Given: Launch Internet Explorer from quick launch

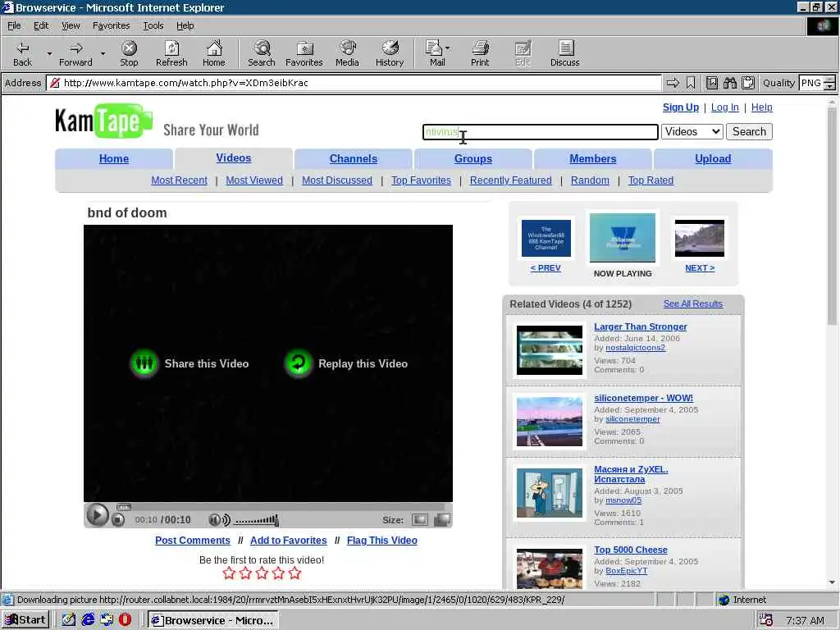Looking at the screenshot, I should tap(88, 620).
